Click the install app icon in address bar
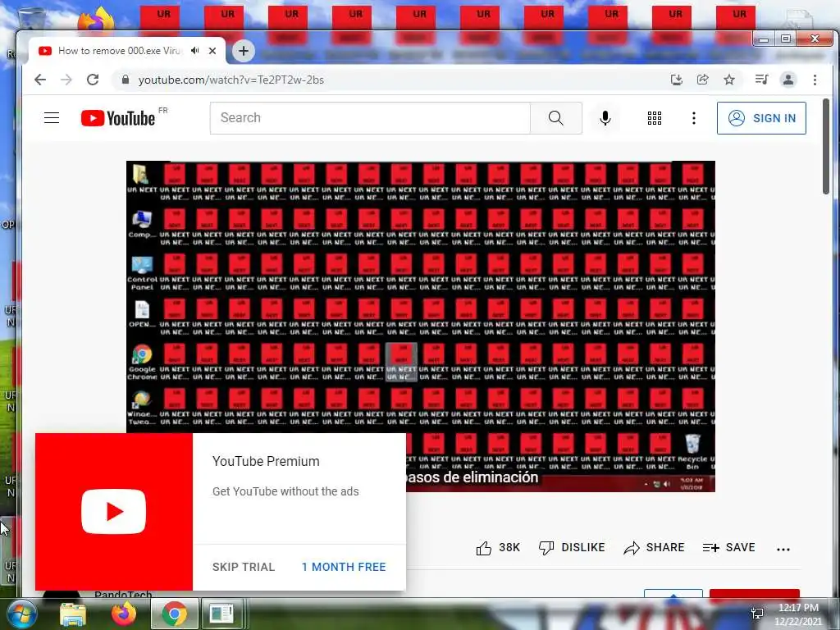This screenshot has height=630, width=840. coord(677,80)
